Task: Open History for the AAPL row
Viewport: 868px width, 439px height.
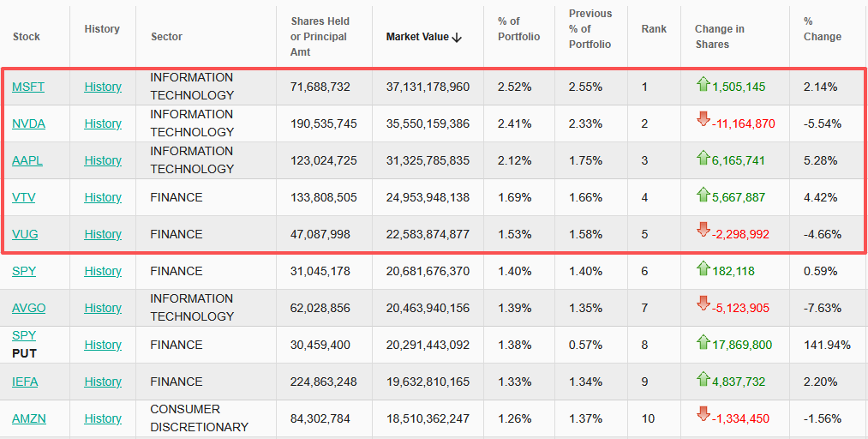Action: 103,160
